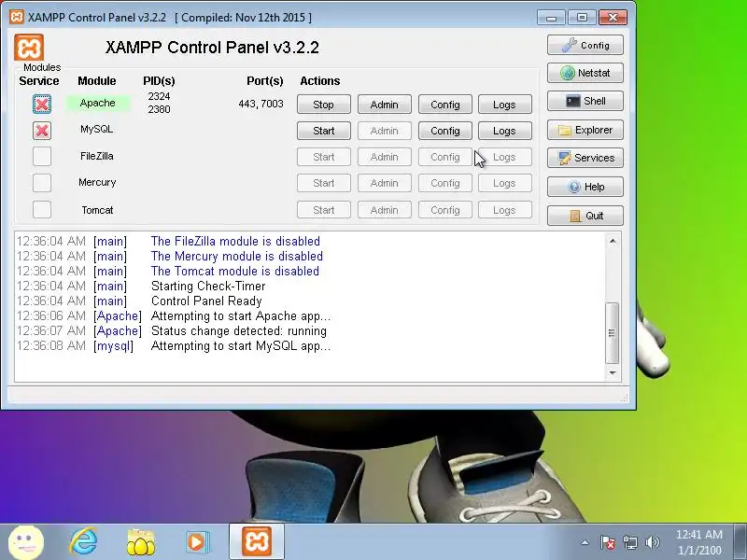Click log line 'Starting Check-Timer'
Viewport: 747px width, 560px height.
pos(208,287)
